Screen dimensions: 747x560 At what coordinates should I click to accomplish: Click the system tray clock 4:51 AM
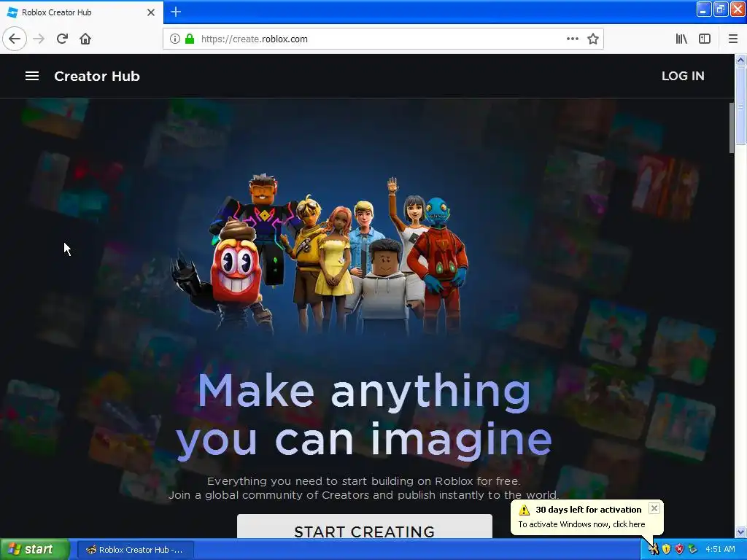(720, 550)
